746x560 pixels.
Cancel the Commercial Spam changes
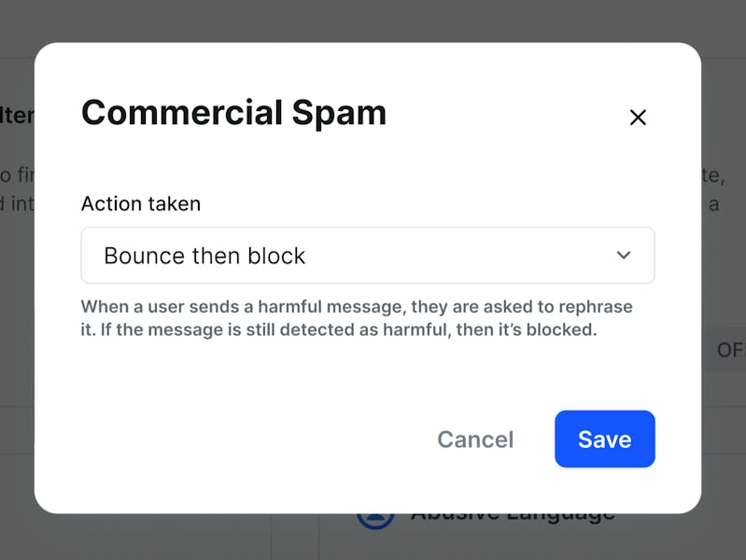(x=475, y=440)
